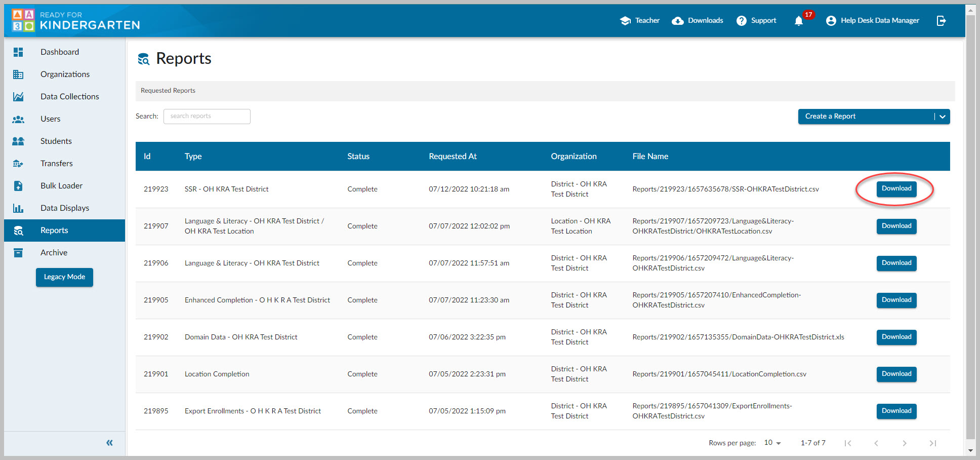Expand the Create a Report dropdown arrow

point(942,117)
